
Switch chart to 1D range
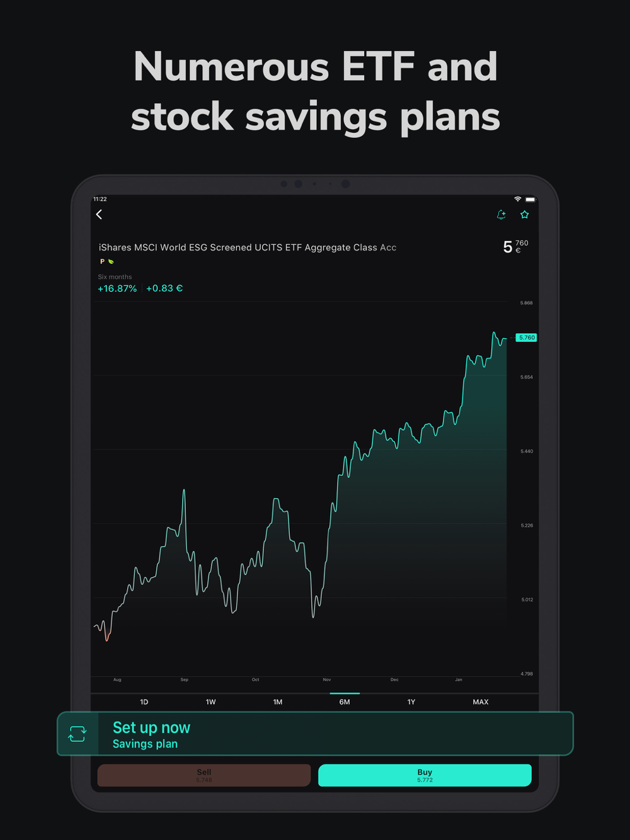tap(144, 702)
